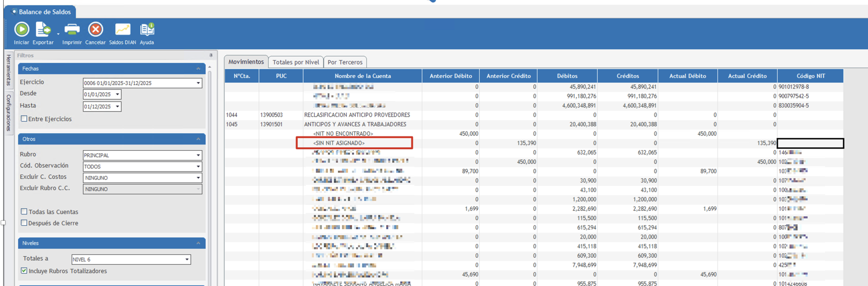Click the N°Cta. column header
This screenshot has width=868, height=286.
coord(242,76)
